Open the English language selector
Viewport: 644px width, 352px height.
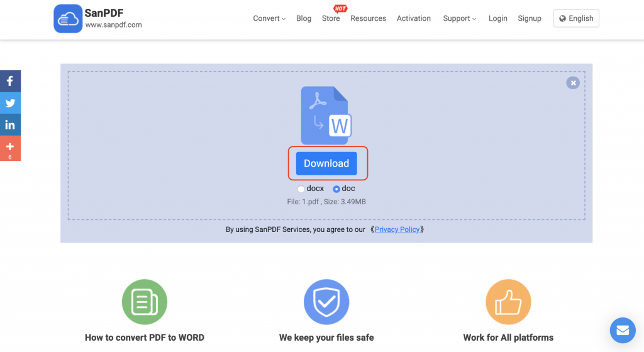576,18
